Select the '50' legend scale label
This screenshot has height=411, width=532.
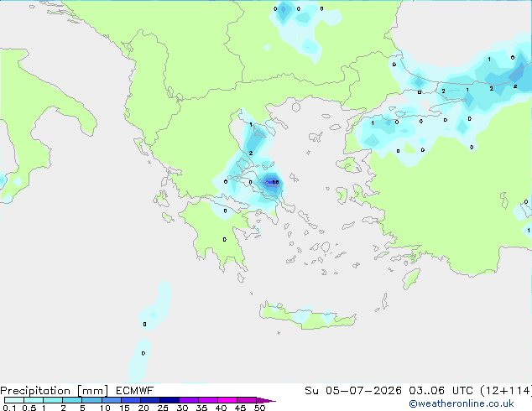(259, 408)
